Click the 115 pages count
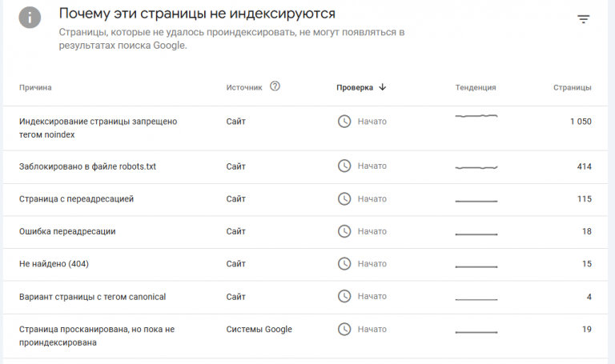This screenshot has width=615, height=364. 584,198
